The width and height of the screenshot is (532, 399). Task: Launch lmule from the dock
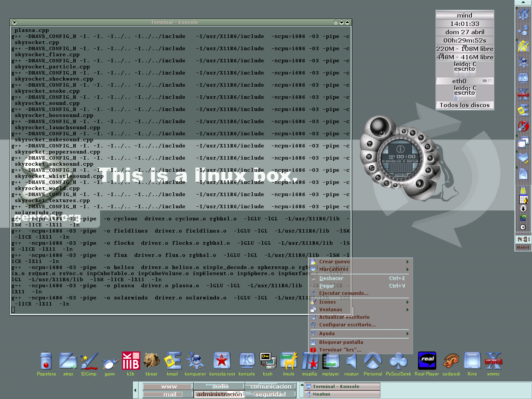point(289,364)
